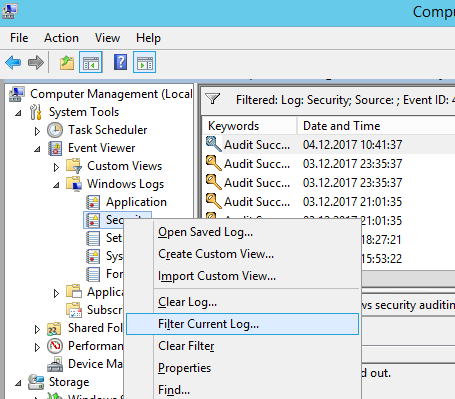Choose Filter Current Log from context menu
This screenshot has width=455, height=399.
click(242, 324)
